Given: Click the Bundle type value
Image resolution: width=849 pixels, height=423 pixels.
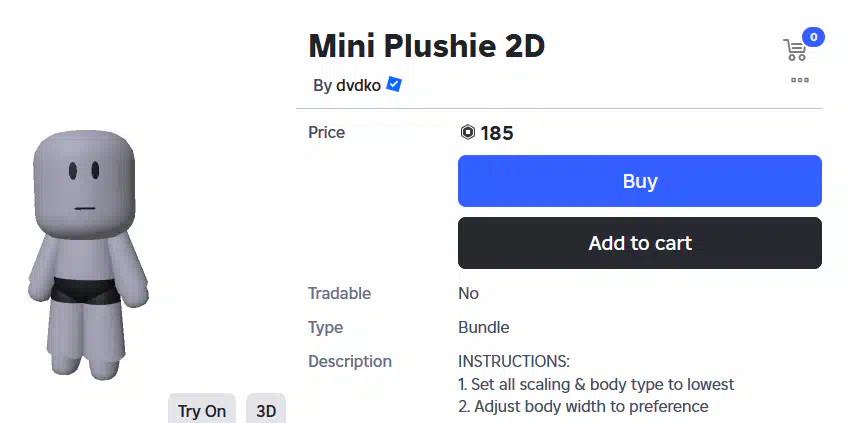Looking at the screenshot, I should point(484,328).
